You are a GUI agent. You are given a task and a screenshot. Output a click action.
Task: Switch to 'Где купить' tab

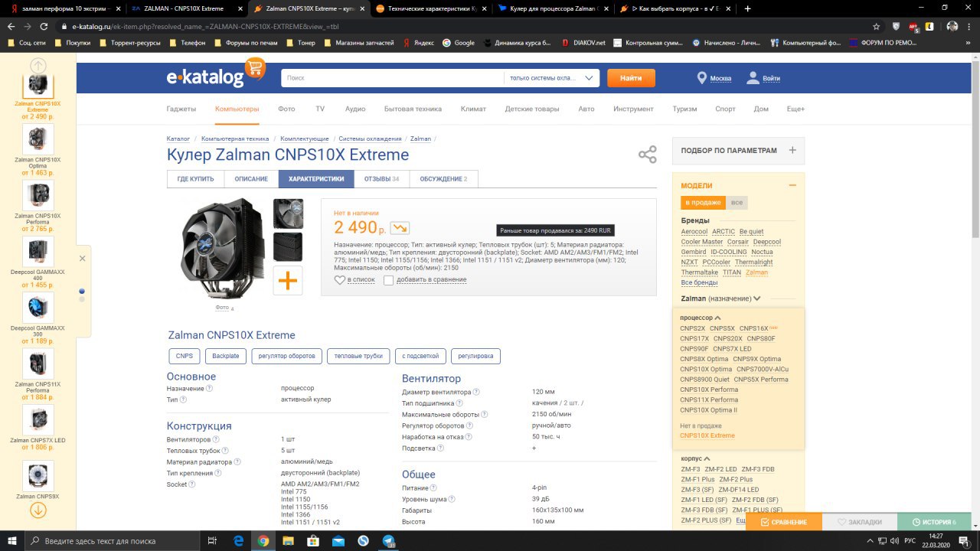[x=195, y=179]
